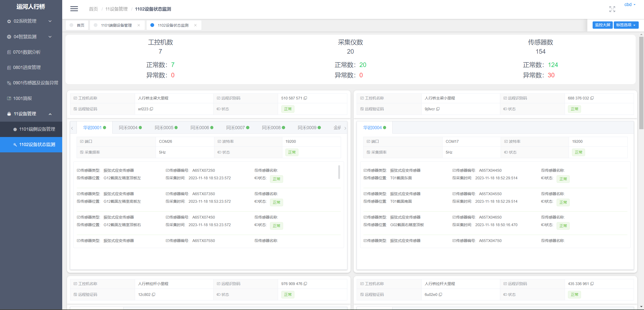
Task: Select 1102设备状态监测 in sidebar
Action: point(31,145)
